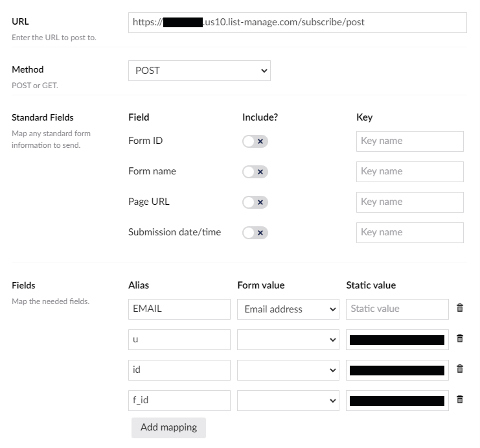This screenshot has width=480, height=448.
Task: Enable Page URL include switch
Action: 255,202
